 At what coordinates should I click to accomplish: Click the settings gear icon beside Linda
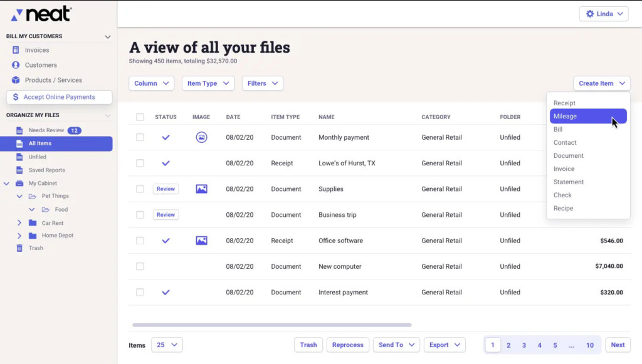[589, 14]
